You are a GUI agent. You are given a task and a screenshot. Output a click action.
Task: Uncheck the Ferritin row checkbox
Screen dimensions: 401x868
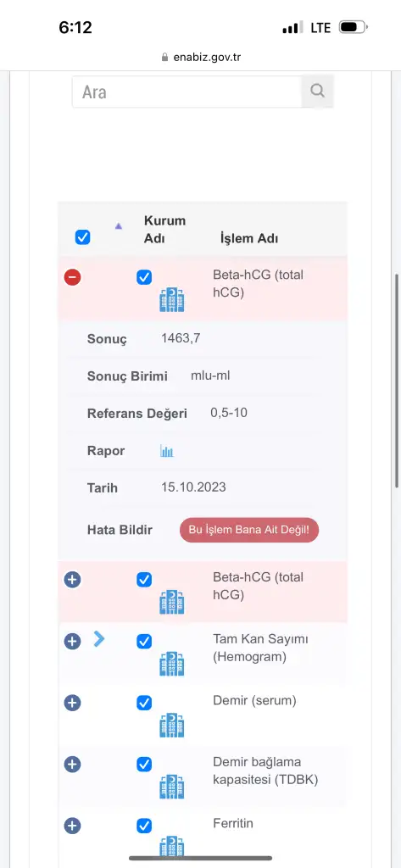[x=144, y=826]
